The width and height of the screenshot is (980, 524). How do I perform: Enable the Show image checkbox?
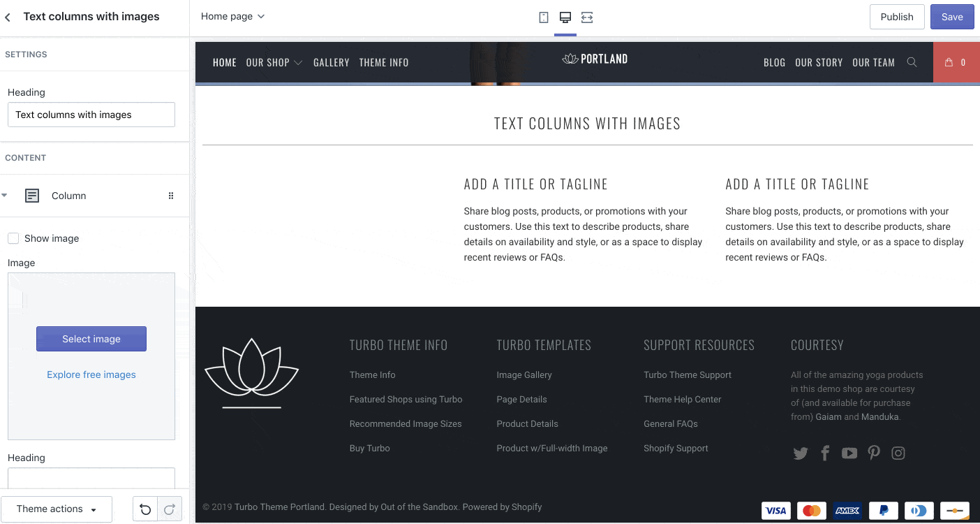click(x=13, y=238)
